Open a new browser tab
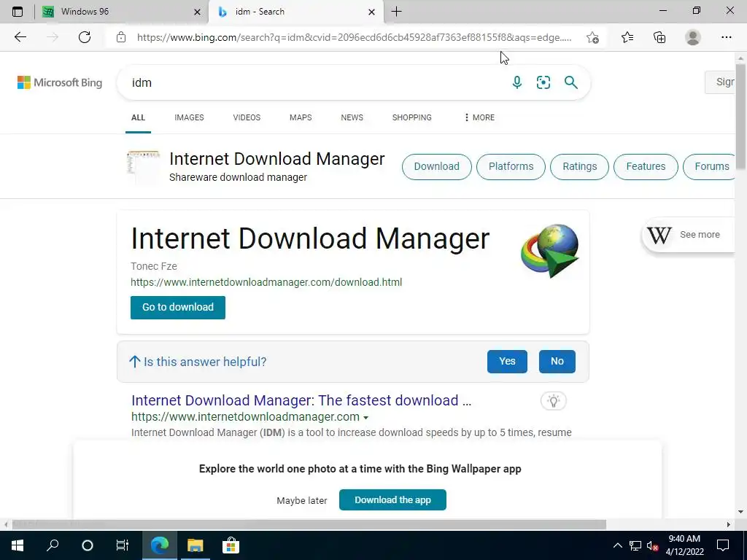Viewport: 747px width, 560px height. point(396,12)
